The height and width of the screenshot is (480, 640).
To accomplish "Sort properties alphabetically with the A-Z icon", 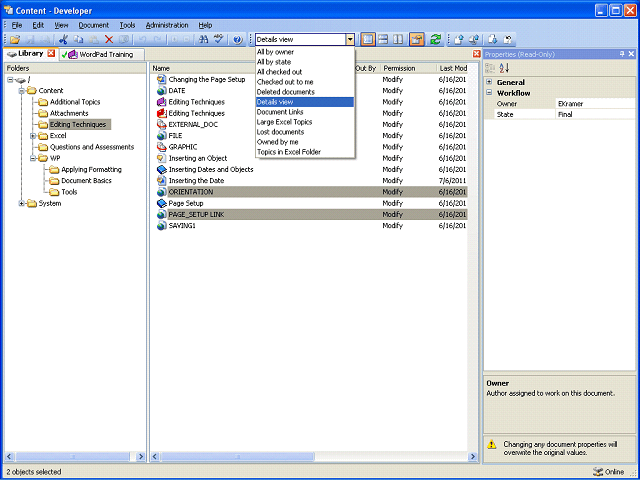I will [x=504, y=67].
